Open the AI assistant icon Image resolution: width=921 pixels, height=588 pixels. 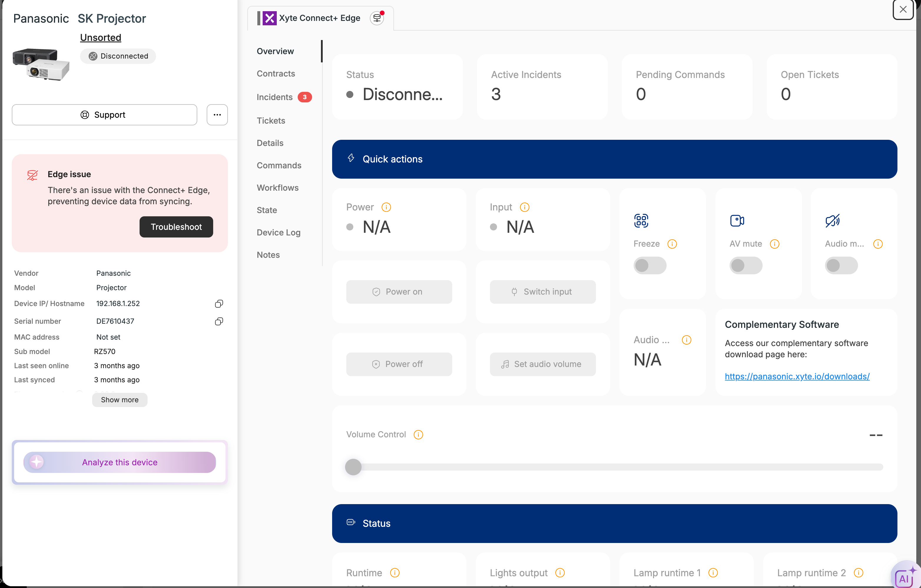pos(905,576)
